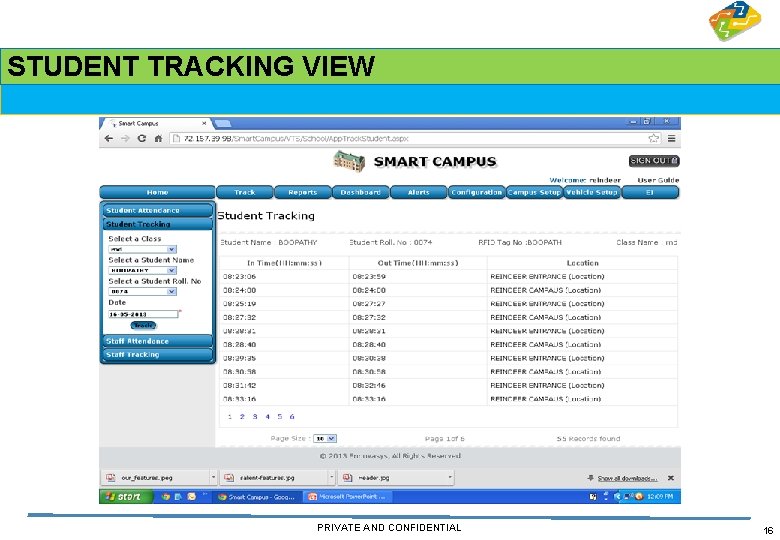Click the our_features.jpeg file icon

point(110,478)
